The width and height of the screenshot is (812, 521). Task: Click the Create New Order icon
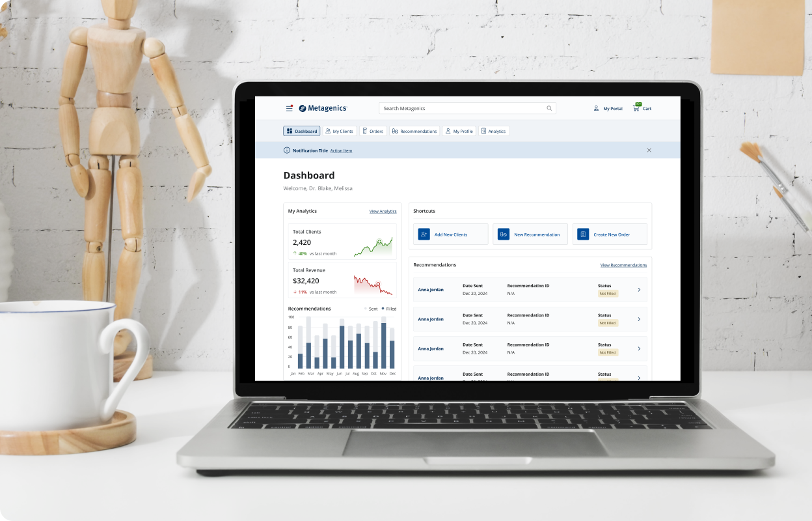[584, 234]
